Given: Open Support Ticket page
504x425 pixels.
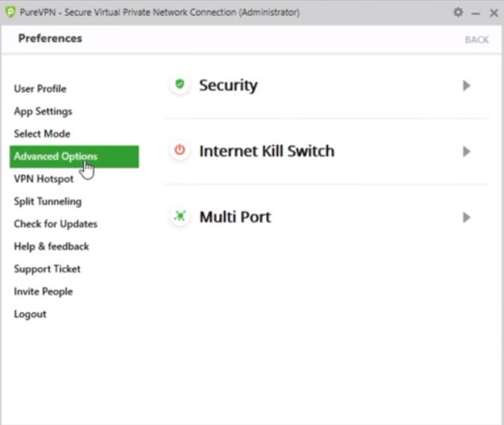Looking at the screenshot, I should pos(47,269).
